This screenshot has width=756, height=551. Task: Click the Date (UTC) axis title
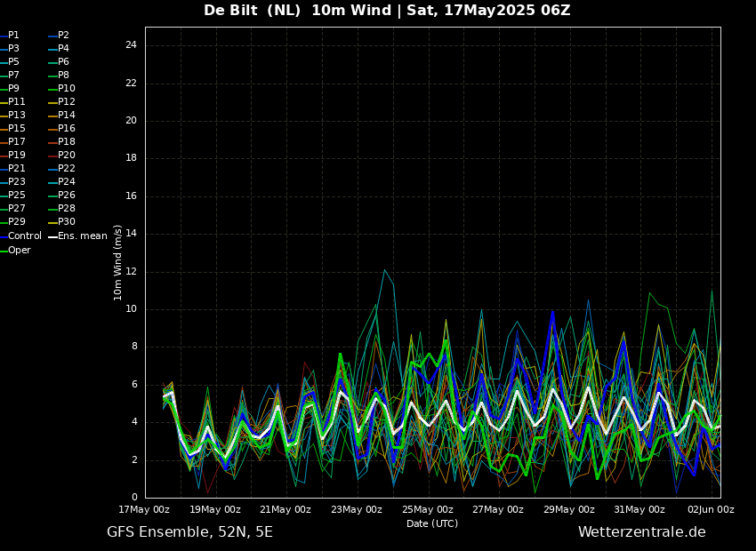coord(432,524)
